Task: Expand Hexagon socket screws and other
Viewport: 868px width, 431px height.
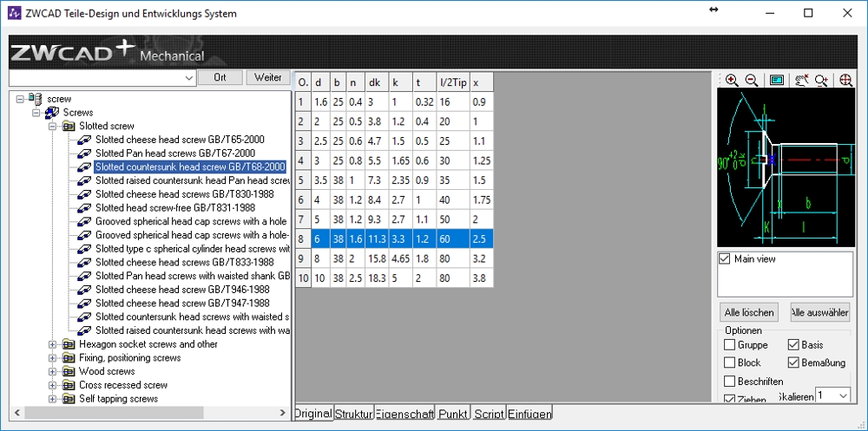Action: (x=53, y=344)
